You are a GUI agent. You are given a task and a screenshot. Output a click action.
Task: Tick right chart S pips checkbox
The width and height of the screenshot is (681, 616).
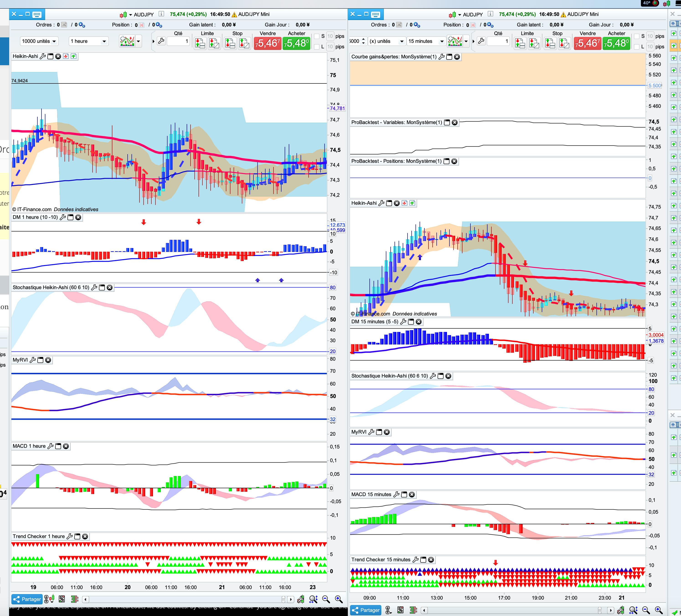pyautogui.click(x=636, y=36)
